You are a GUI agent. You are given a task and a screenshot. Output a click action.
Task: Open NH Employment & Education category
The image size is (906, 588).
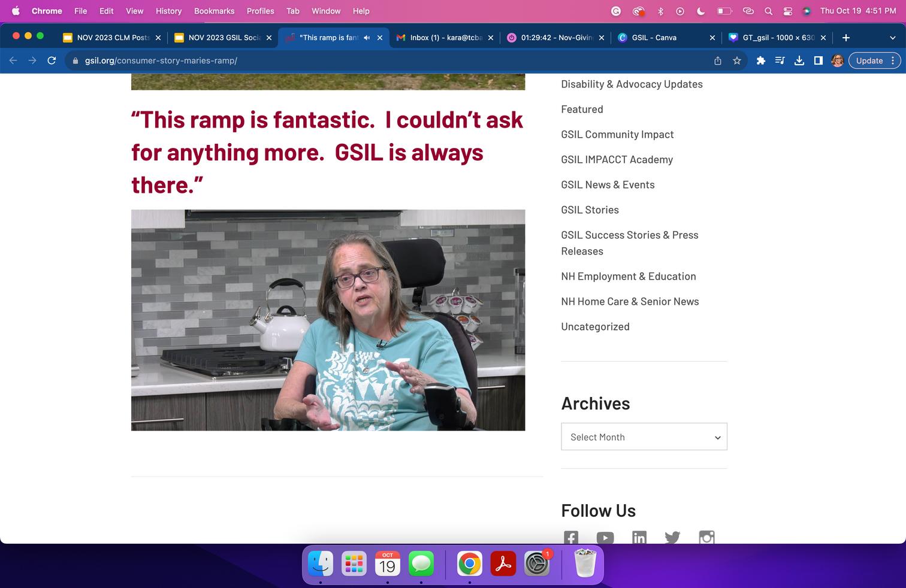click(x=629, y=277)
